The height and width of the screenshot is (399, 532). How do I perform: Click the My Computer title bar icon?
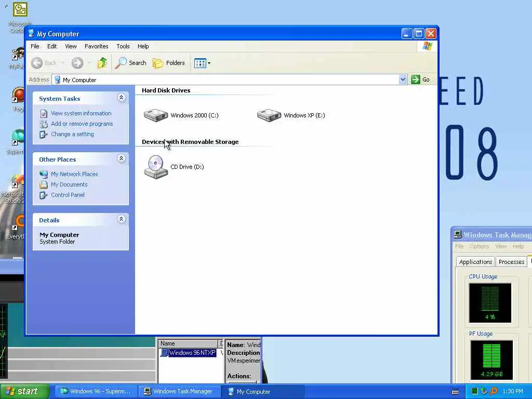tap(31, 33)
